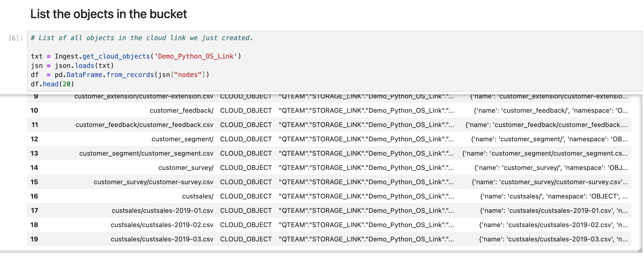Click customer_extension/customer-extension.csv in row 9

tap(144, 96)
